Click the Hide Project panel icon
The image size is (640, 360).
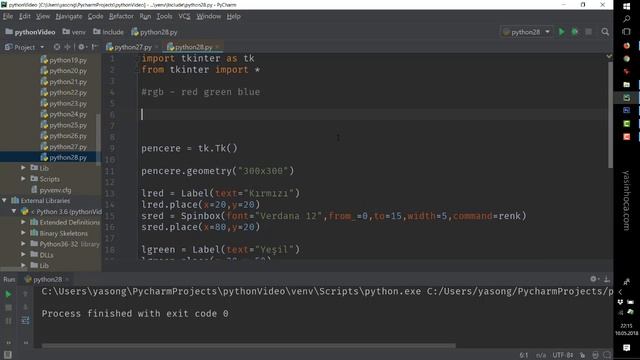[x=94, y=47]
